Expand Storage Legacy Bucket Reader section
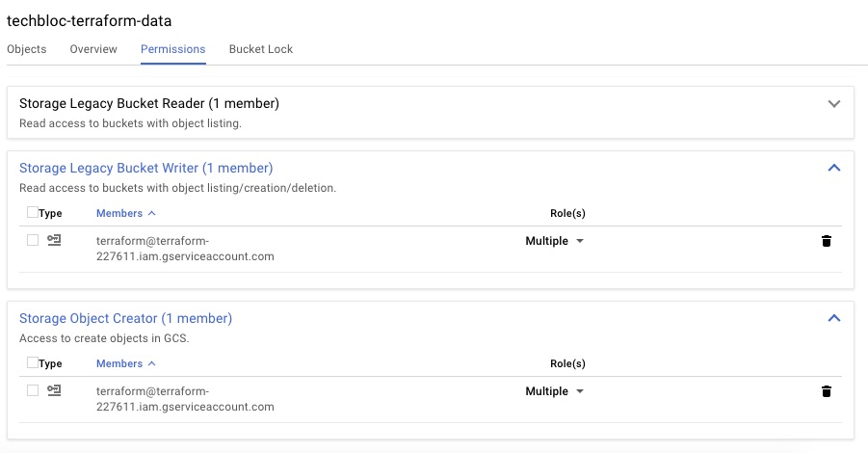This screenshot has width=868, height=453. point(834,104)
